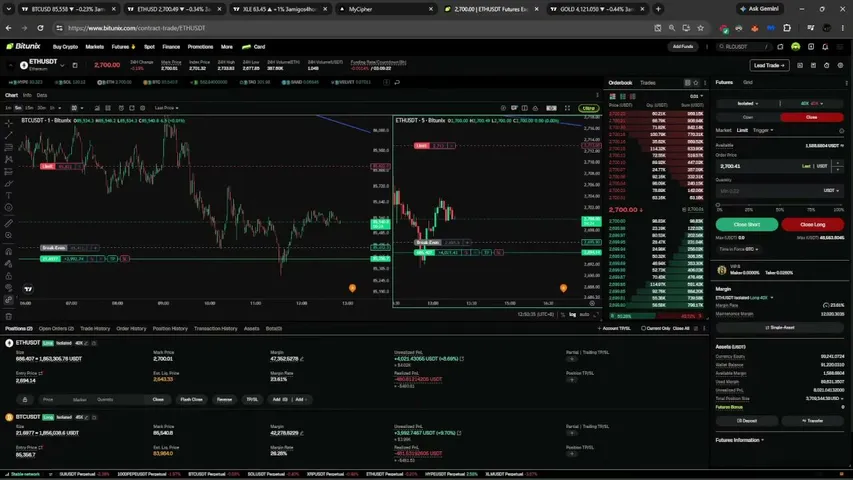This screenshot has width=853, height=480.
Task: Switch to the Grid tab
Action: point(747,82)
